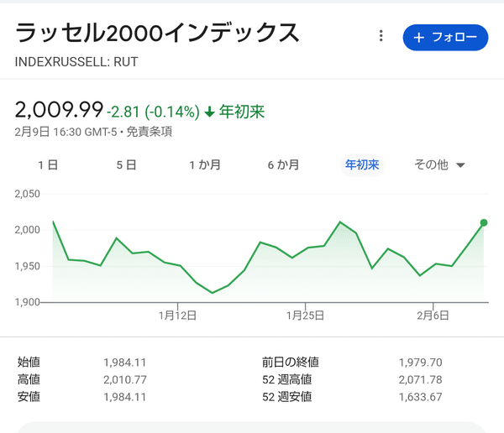This screenshot has width=504, height=433.
Task: Click the 高値 label
Action: click(29, 379)
